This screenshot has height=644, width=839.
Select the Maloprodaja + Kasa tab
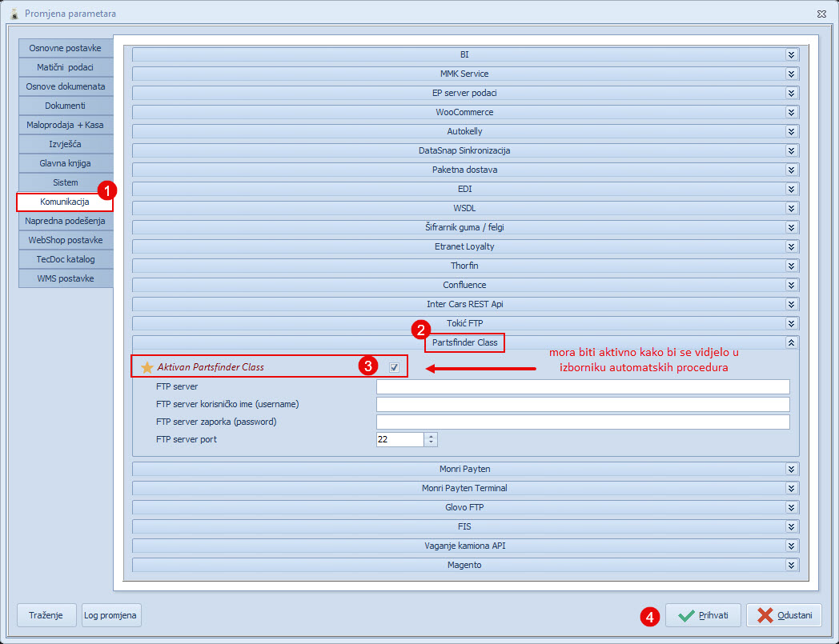[x=65, y=125]
